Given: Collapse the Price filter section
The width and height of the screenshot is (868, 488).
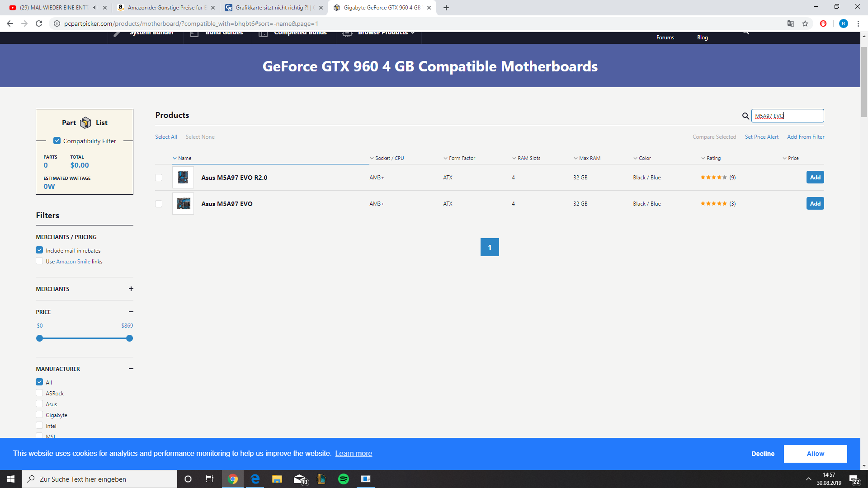Looking at the screenshot, I should click(131, 312).
